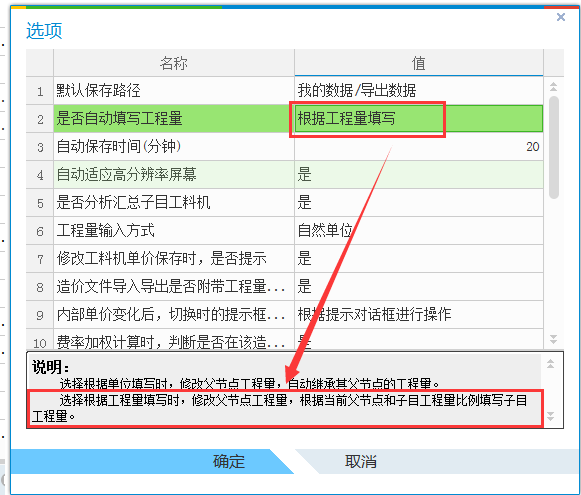Click the table scrollbar down arrow

tap(554, 339)
